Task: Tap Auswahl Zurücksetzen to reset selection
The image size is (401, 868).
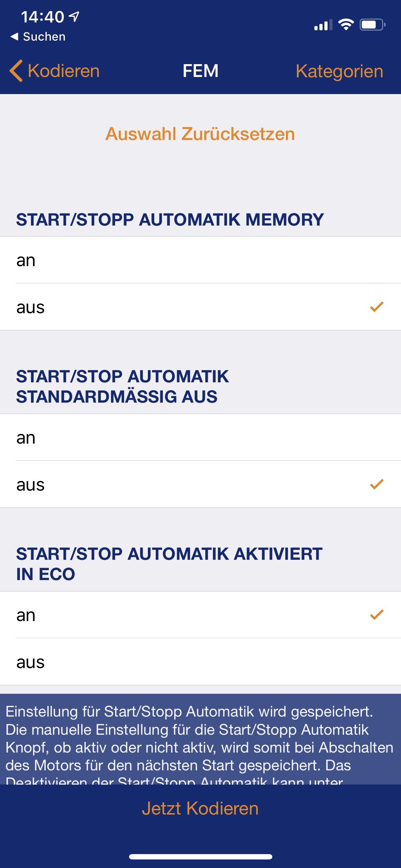Action: (200, 134)
